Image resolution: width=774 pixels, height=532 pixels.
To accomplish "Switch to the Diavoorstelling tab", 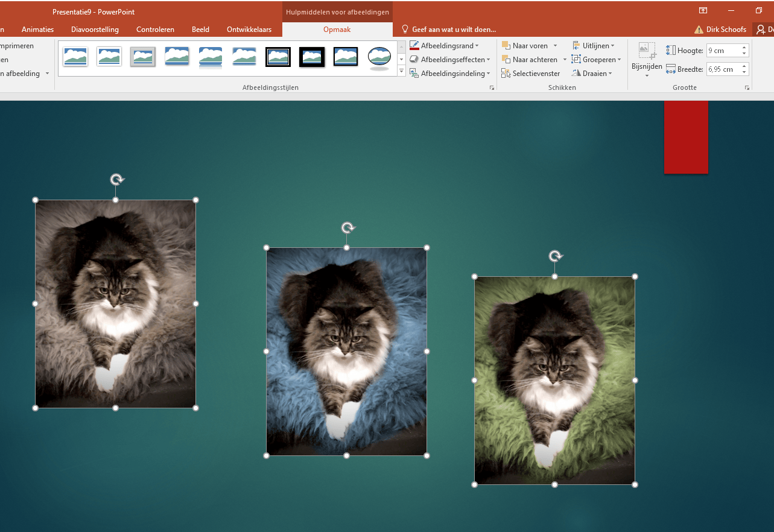I will coord(95,30).
